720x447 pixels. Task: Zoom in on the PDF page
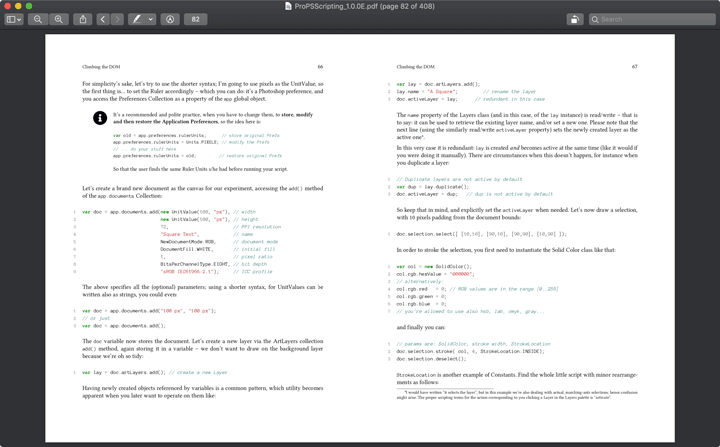(x=59, y=19)
